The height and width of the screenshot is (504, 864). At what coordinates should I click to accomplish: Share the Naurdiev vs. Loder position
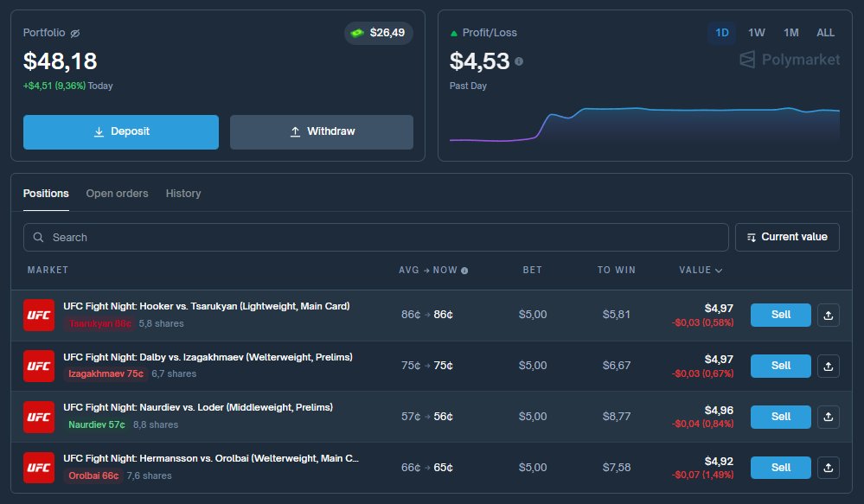(x=829, y=417)
